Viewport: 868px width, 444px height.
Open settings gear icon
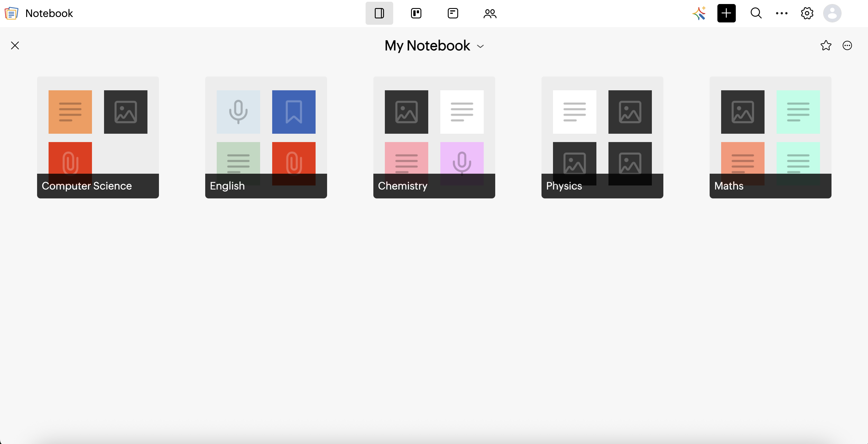tap(807, 13)
